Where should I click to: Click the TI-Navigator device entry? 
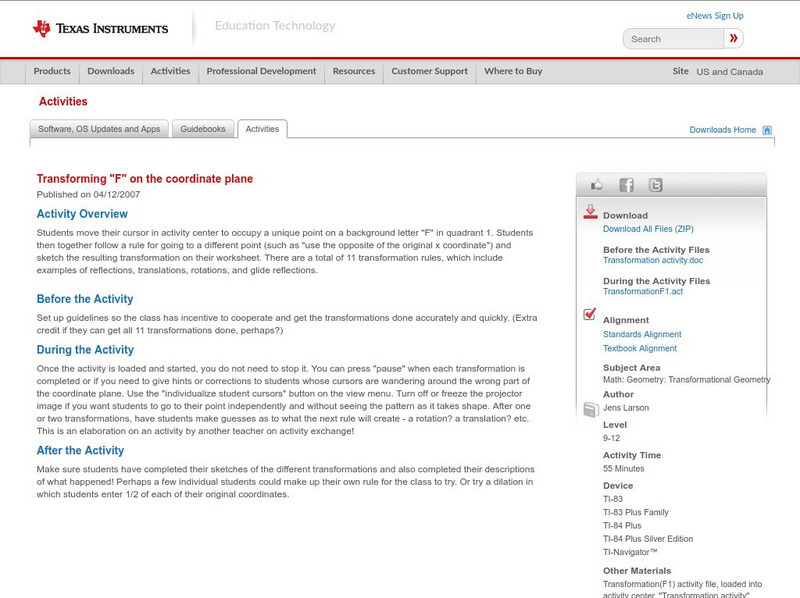coord(630,552)
